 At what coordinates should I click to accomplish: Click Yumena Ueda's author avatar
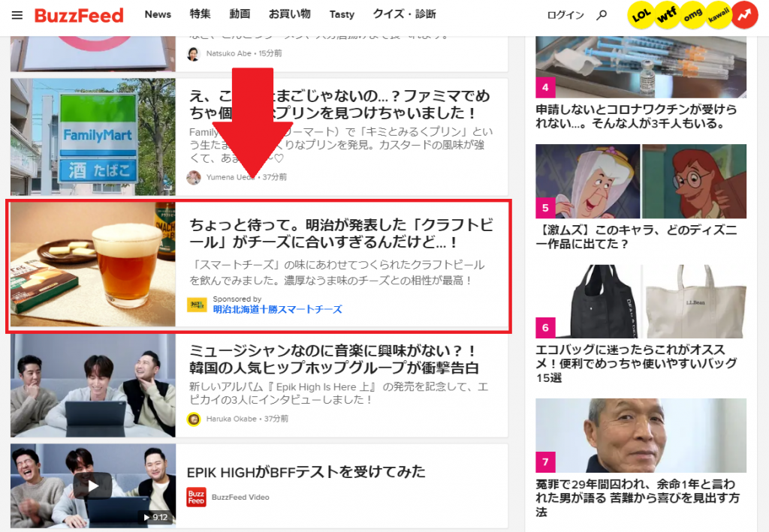pyautogui.click(x=194, y=177)
